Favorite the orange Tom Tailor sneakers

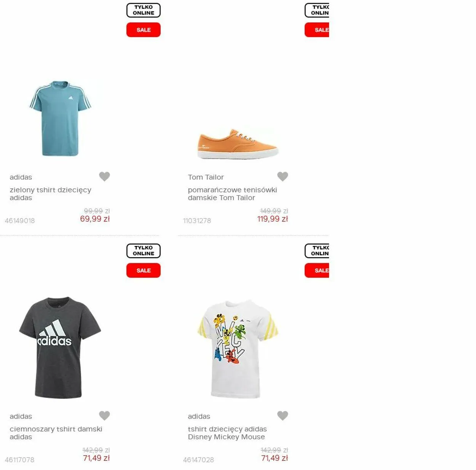tap(283, 176)
